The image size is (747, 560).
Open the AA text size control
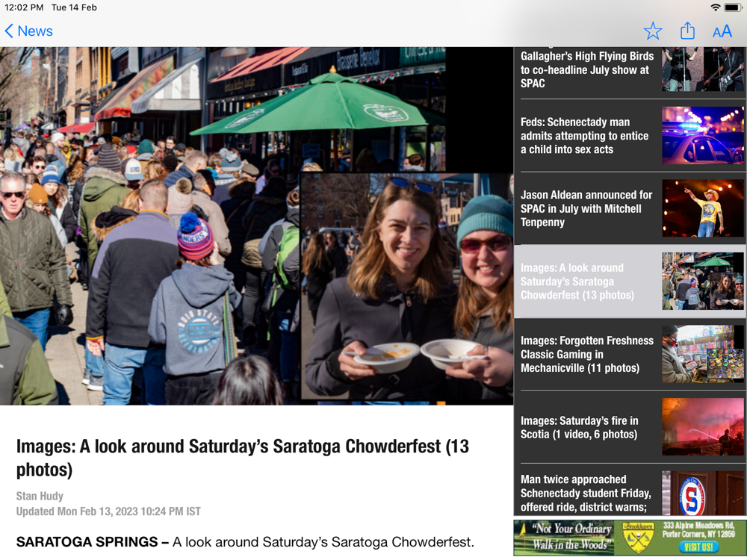tap(722, 31)
